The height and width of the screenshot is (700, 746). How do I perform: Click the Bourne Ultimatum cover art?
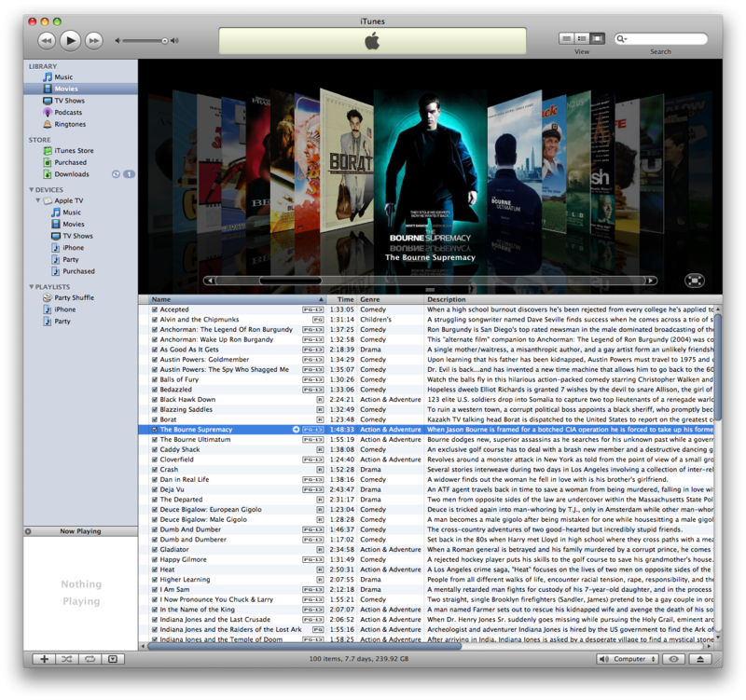[515, 161]
